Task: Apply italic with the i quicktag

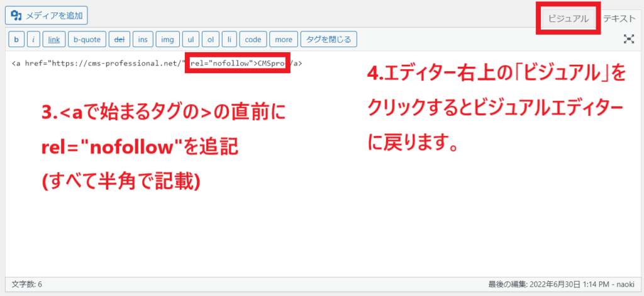Action: [x=33, y=40]
